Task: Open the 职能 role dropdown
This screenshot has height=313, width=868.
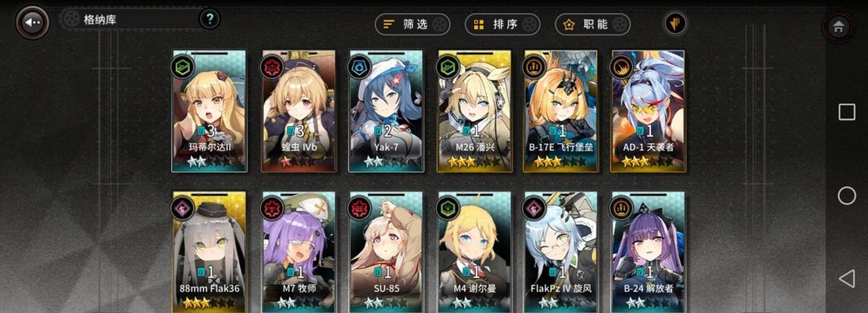Action: [x=593, y=24]
